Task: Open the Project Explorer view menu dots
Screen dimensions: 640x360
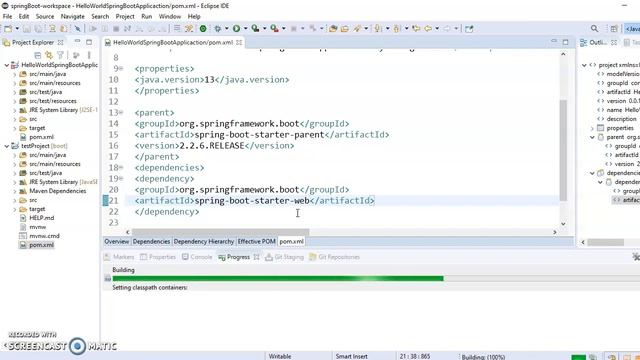Action: tap(89, 55)
